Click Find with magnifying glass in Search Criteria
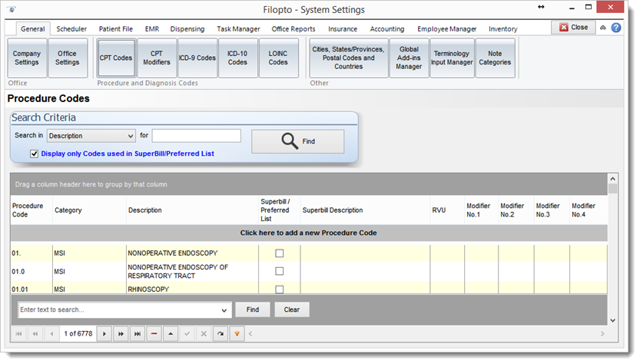The height and width of the screenshot is (364, 640). click(x=297, y=141)
